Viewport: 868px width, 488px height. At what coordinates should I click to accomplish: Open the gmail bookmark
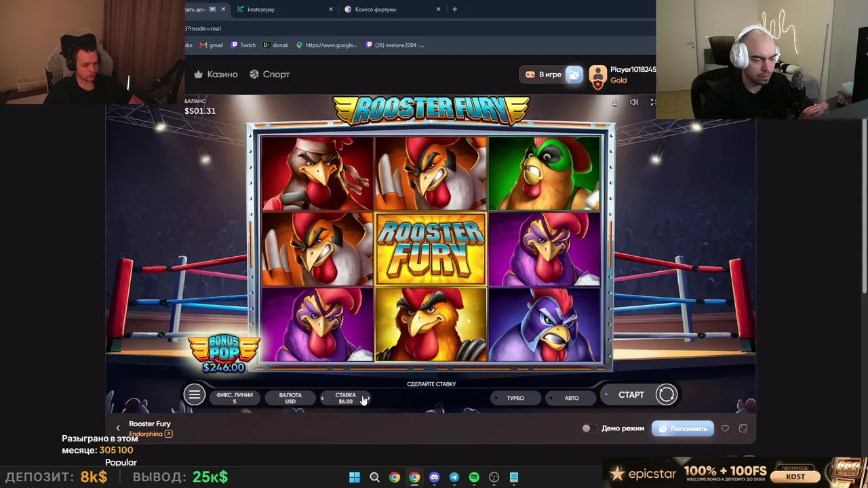click(x=212, y=45)
